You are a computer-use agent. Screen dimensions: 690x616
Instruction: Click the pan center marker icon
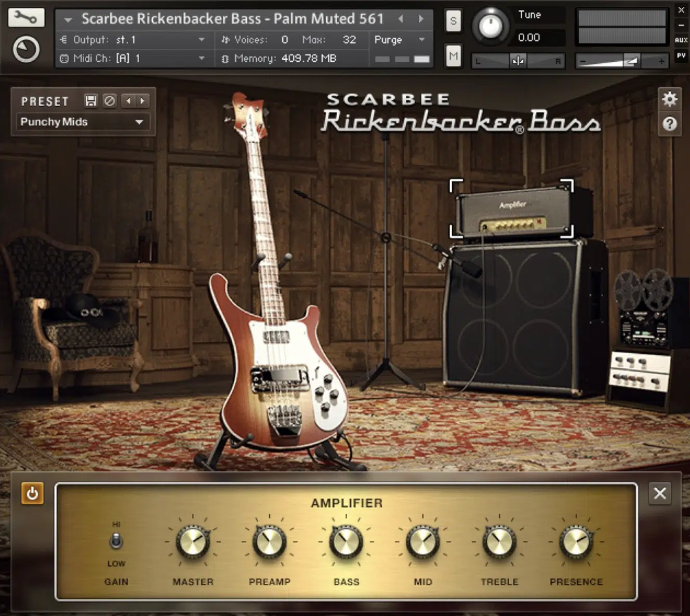(x=518, y=61)
